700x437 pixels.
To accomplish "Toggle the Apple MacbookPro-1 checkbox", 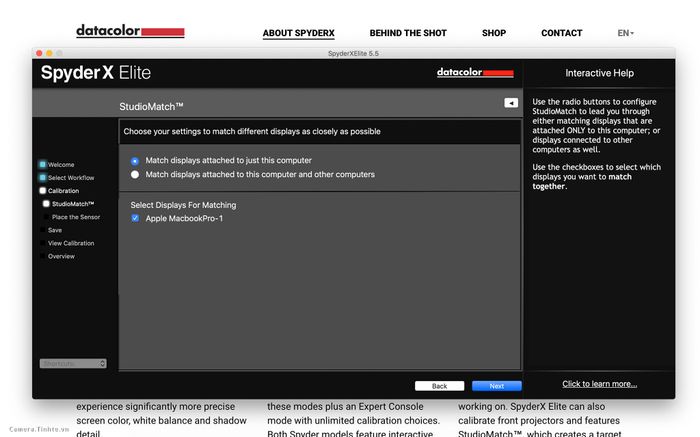I will (135, 218).
